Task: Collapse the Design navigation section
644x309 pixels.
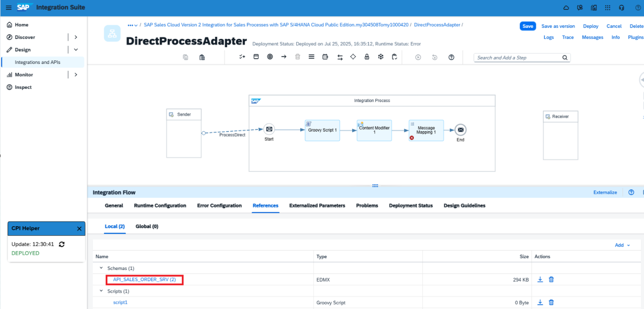Action: point(76,50)
